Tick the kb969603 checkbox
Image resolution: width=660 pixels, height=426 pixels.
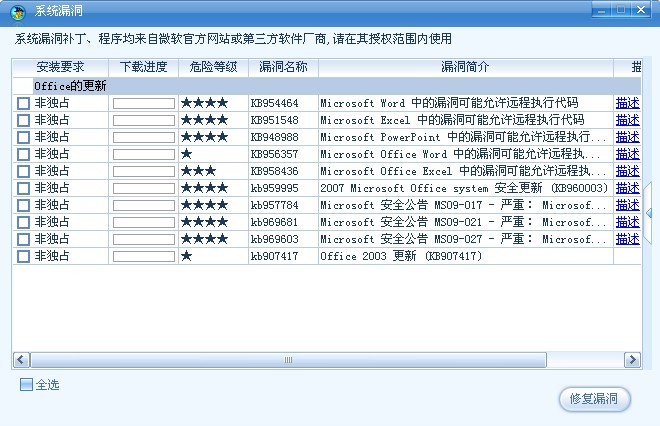(x=23, y=239)
